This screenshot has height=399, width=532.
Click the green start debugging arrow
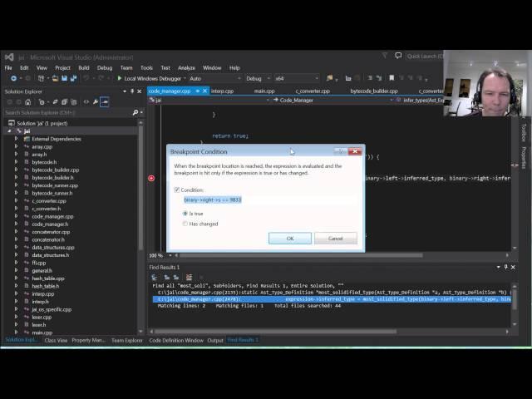pos(120,78)
